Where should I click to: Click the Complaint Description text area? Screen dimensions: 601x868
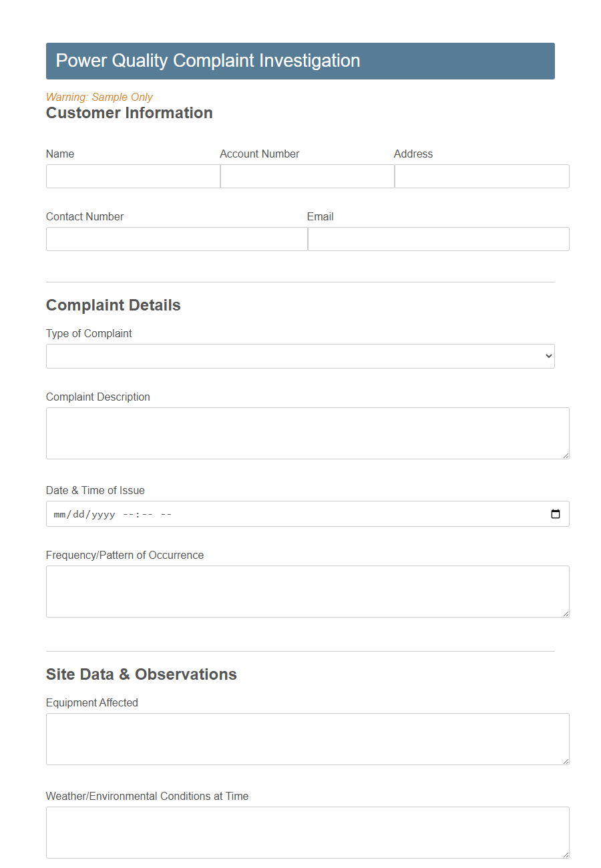click(x=307, y=433)
